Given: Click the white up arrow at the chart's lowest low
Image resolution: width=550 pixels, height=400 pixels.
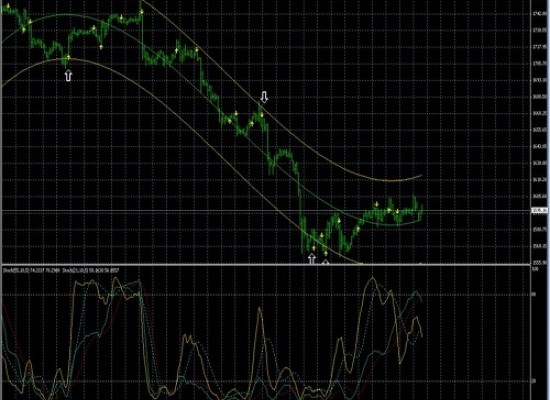Looking at the screenshot, I should [311, 259].
